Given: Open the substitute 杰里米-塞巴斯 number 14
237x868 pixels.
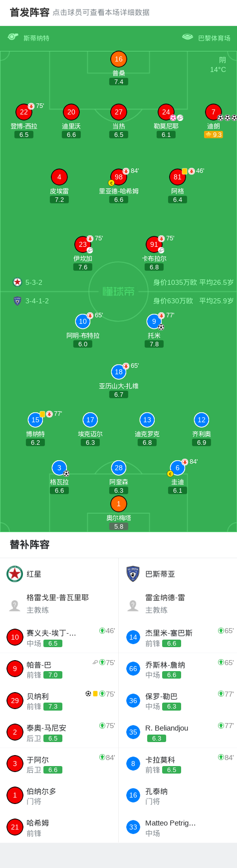Looking at the screenshot, I should 178,637.
